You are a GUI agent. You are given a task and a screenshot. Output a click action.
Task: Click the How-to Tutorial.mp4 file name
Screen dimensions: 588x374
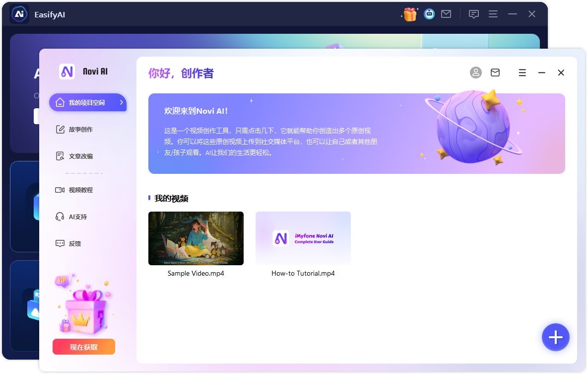click(303, 273)
